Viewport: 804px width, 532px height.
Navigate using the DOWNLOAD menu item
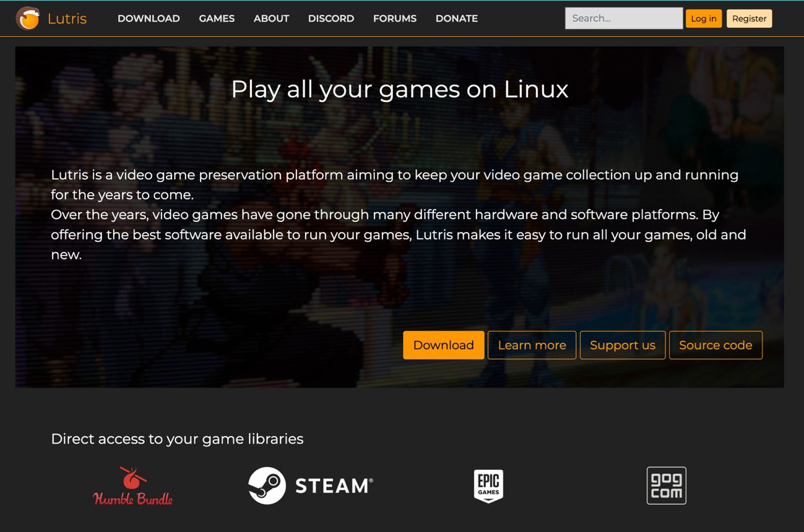[x=149, y=19]
